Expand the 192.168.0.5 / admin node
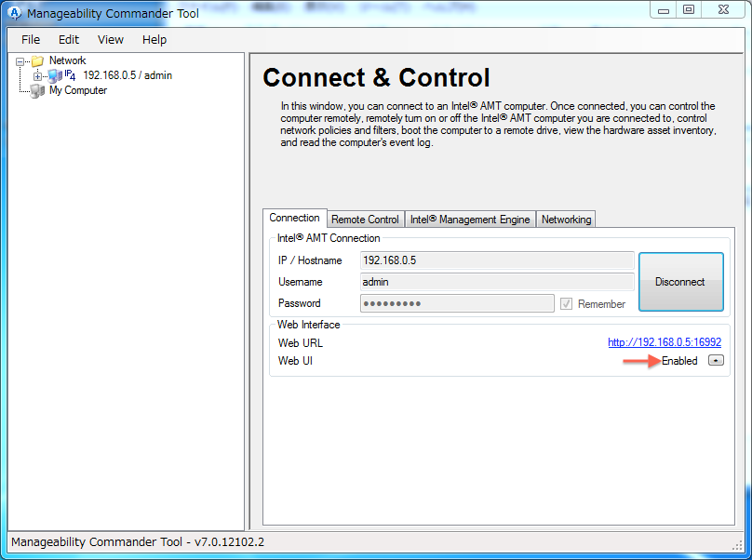 click(x=37, y=76)
